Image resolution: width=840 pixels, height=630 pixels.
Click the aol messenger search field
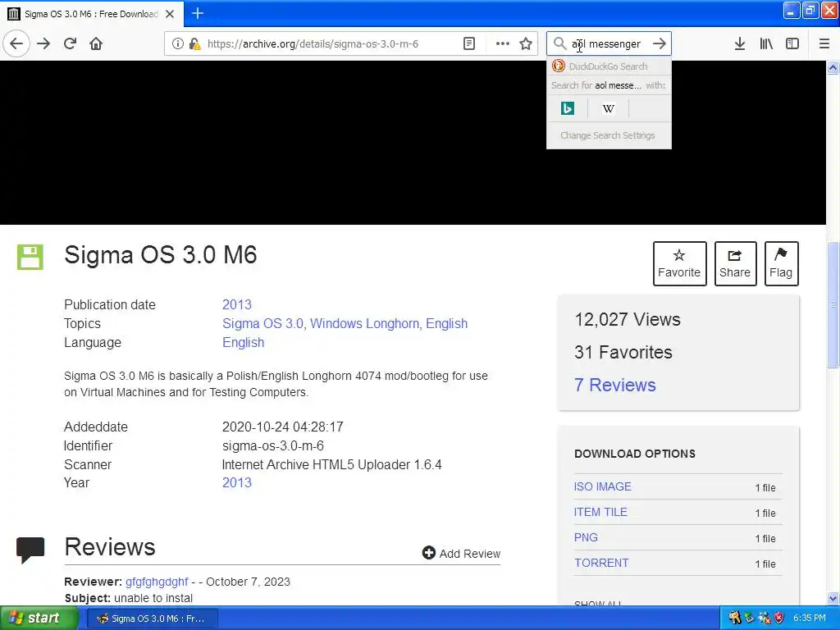pyautogui.click(x=609, y=44)
